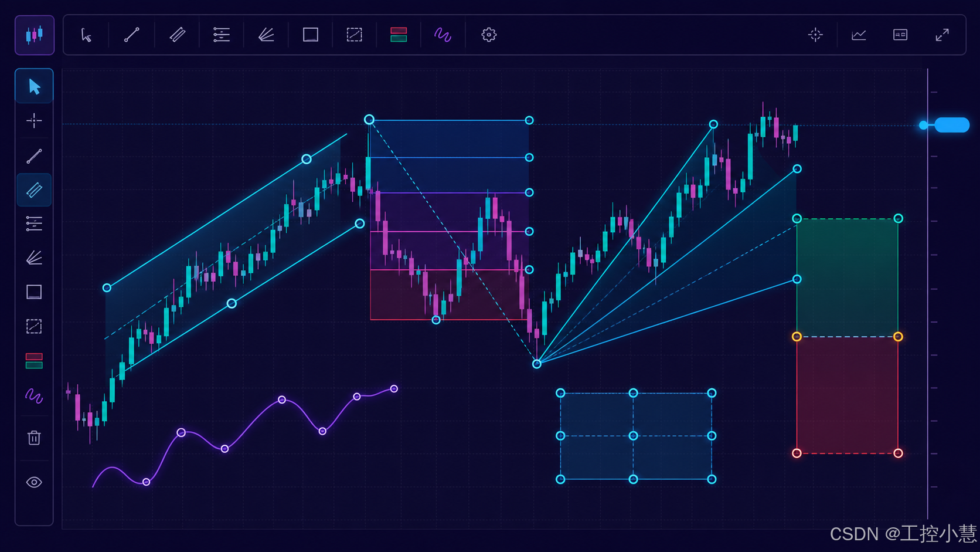Open chart settings gear
The width and height of the screenshot is (980, 552).
pos(489,35)
